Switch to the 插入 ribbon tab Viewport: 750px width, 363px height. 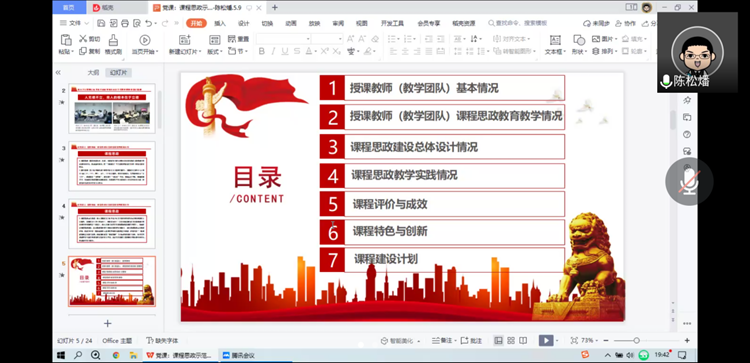220,23
